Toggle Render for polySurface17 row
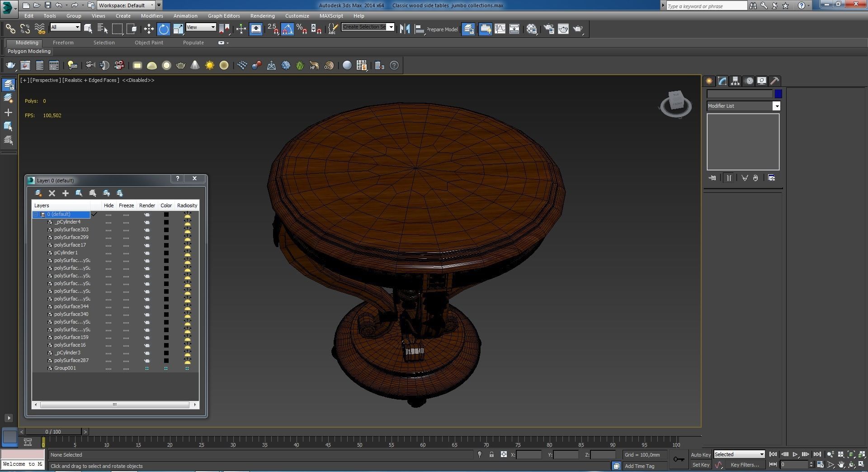Image resolution: width=868 pixels, height=472 pixels. [x=147, y=245]
